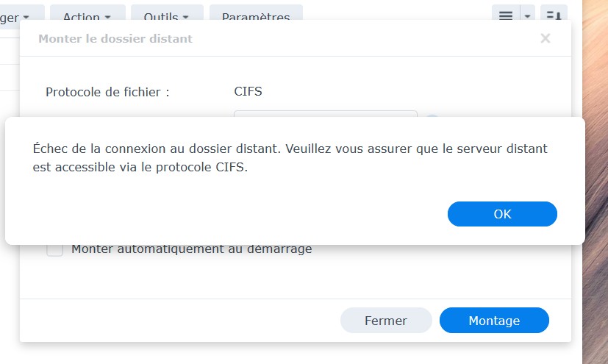
Task: Open the partially visible left toolbar dropdown
Action: [x=21, y=16]
